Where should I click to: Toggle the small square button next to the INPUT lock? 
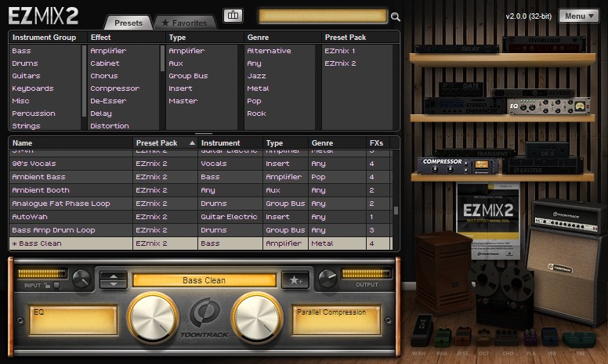[x=56, y=286]
